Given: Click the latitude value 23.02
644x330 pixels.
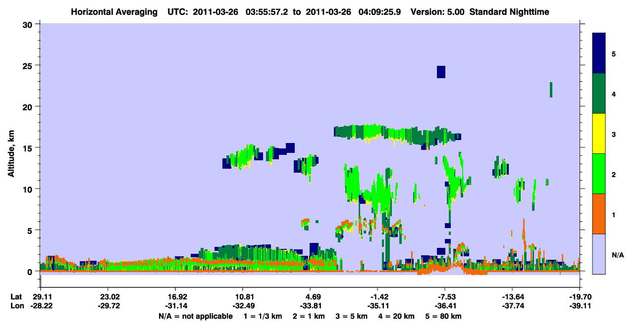Looking at the screenshot, I should pyautogui.click(x=107, y=297).
